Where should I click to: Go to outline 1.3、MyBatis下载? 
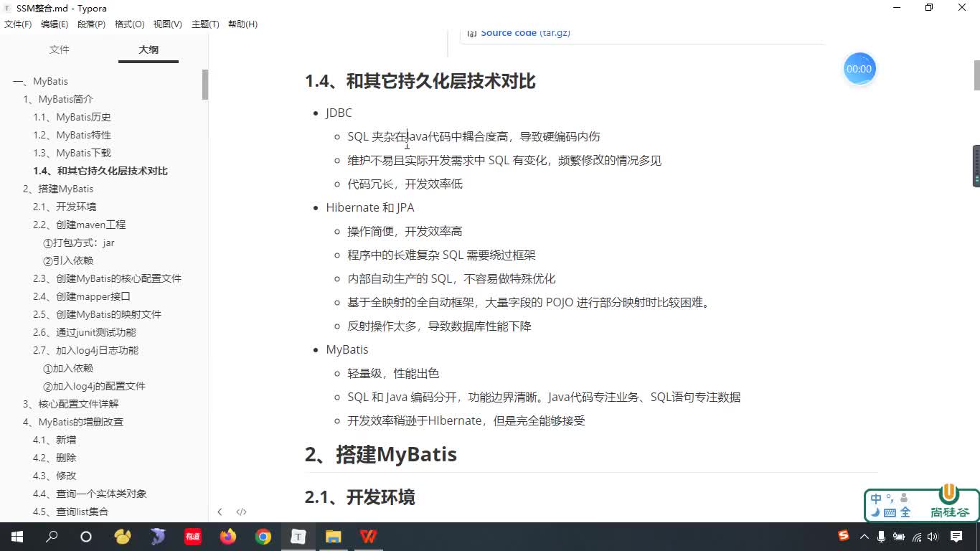pos(72,153)
